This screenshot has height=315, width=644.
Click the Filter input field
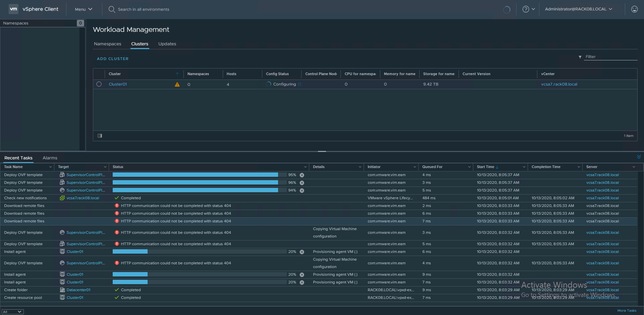[x=610, y=57]
